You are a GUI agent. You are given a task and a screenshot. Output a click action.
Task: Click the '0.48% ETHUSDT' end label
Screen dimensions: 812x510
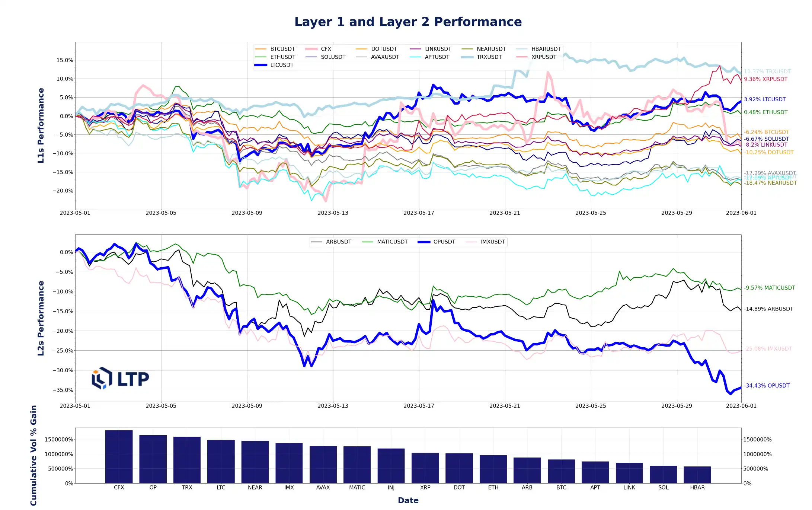[765, 112]
